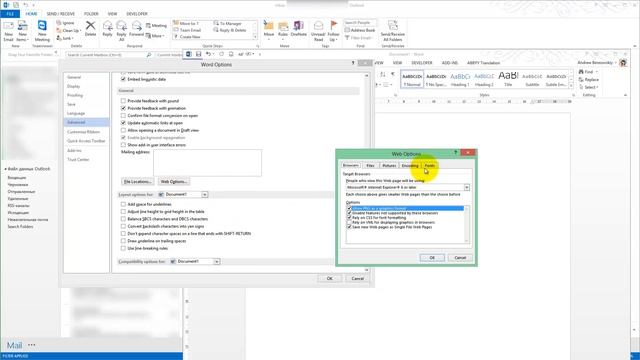Viewport: 640px width, 360px height.
Task: Click the Save icon in Word quick access toolbar
Action: (x=198, y=54)
